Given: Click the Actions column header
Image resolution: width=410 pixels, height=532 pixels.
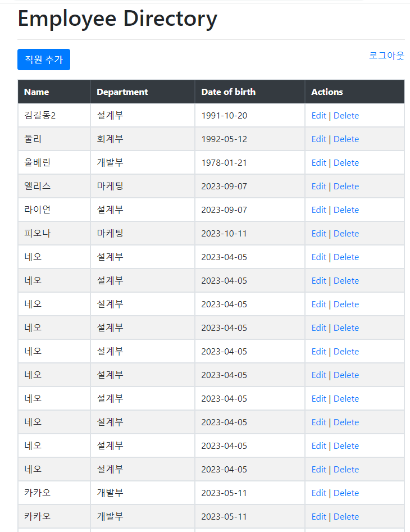Looking at the screenshot, I should 355,92.
